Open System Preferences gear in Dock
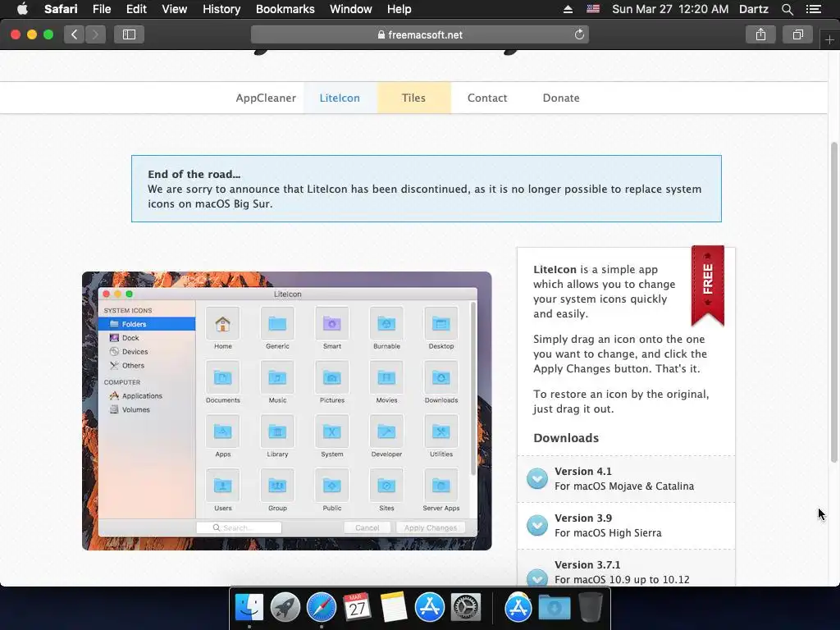 (466, 608)
